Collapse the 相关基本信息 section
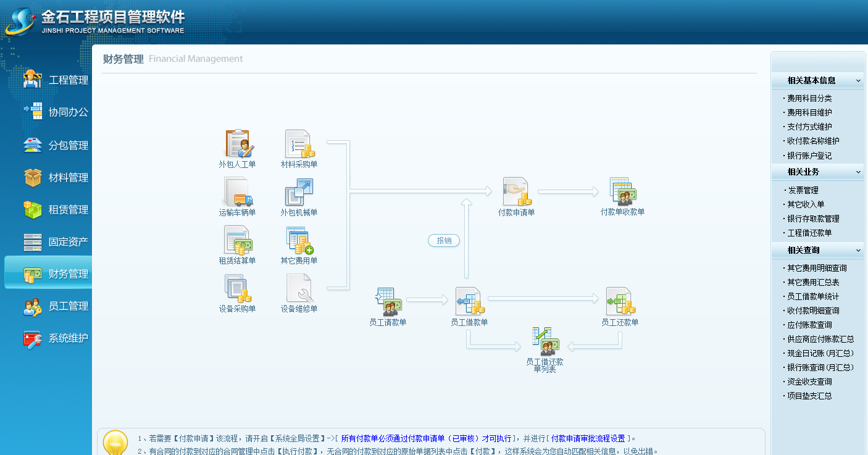Image resolution: width=868 pixels, height=455 pixels. pyautogui.click(x=858, y=81)
